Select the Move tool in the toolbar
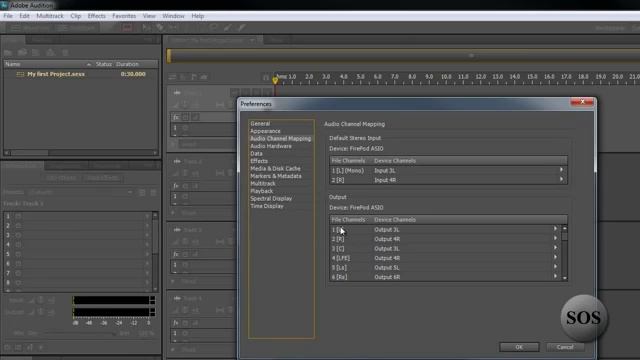 click(x=146, y=28)
